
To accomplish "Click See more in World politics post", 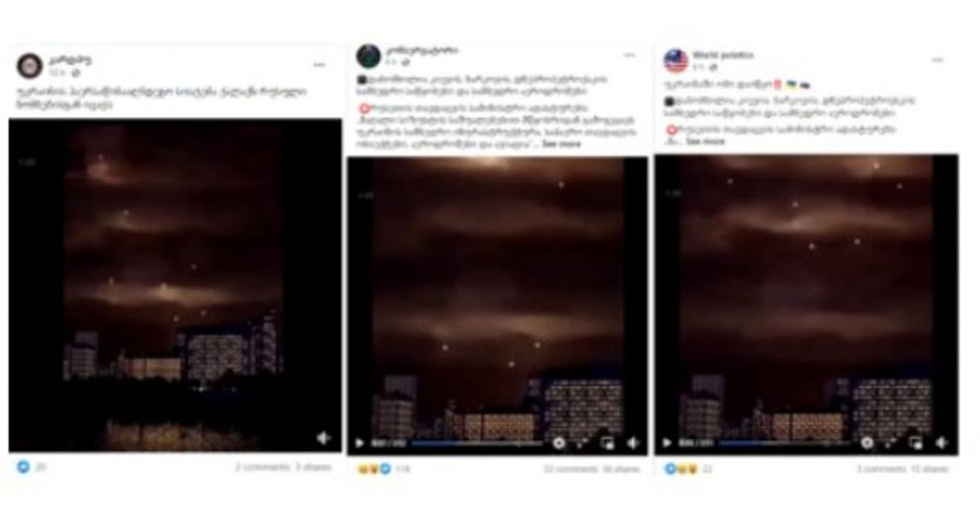I will click(705, 142).
